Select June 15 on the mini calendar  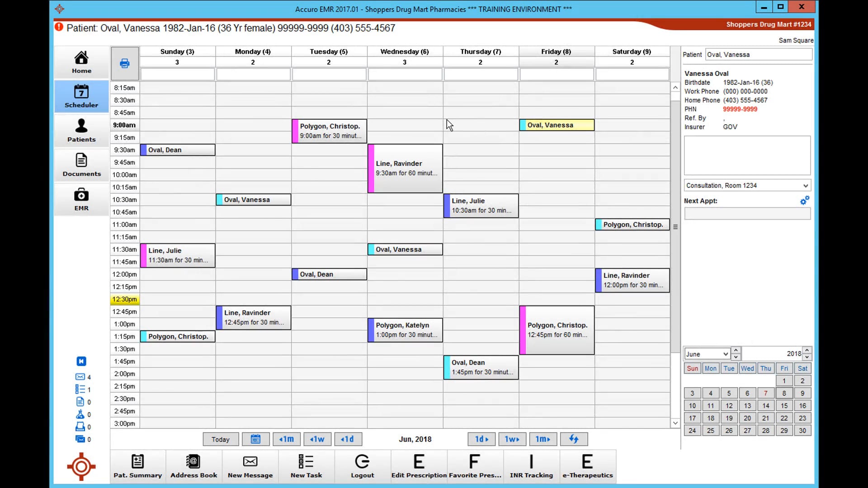tap(784, 406)
